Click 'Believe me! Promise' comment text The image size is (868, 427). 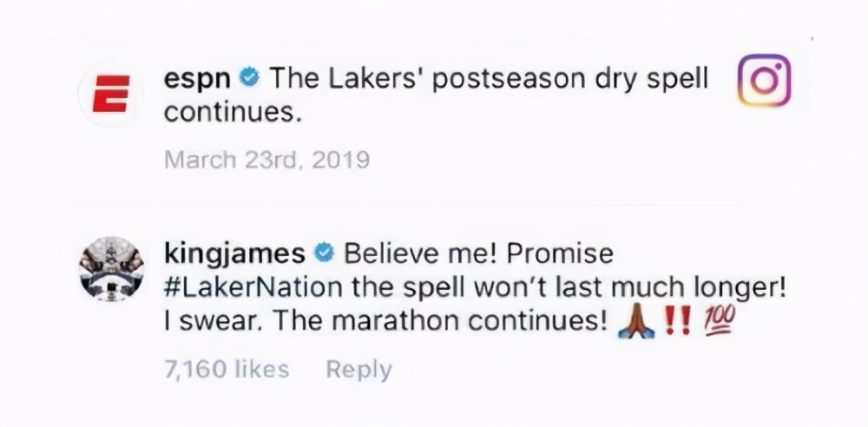478,254
